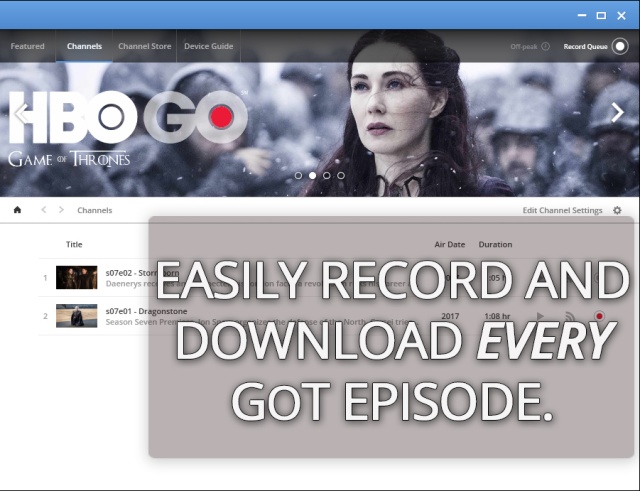Screen dimensions: 640x491
Task: Click the Off-peak label
Action: (x=524, y=47)
